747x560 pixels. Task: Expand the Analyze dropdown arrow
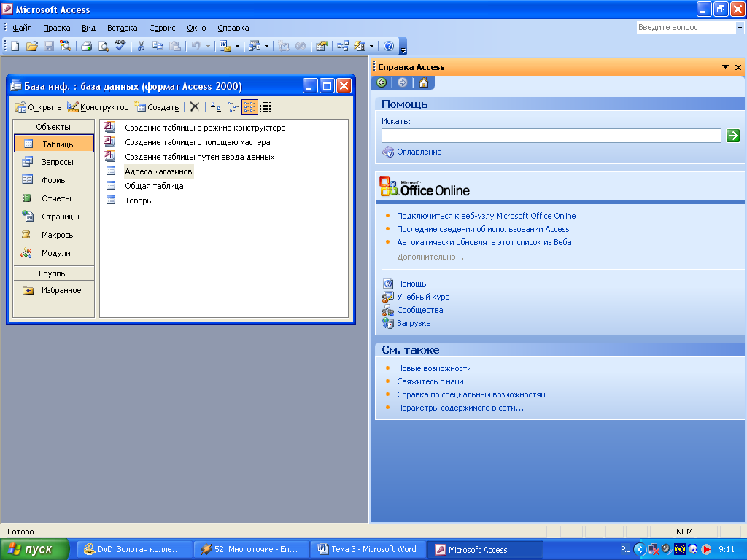coord(266,46)
